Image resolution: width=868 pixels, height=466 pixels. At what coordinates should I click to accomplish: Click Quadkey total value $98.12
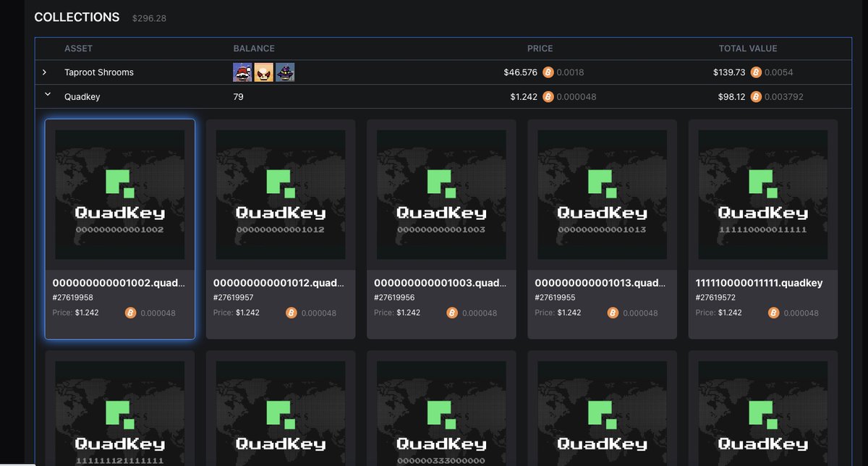[x=732, y=96]
